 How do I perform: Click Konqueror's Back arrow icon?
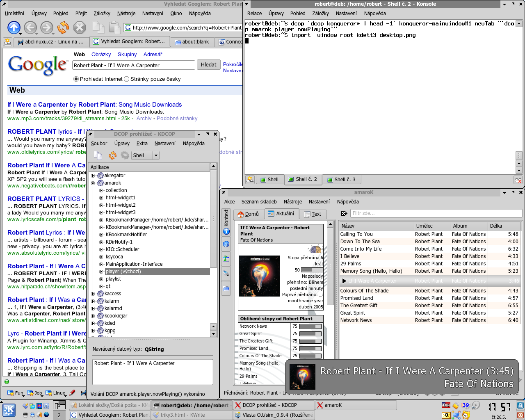30,27
